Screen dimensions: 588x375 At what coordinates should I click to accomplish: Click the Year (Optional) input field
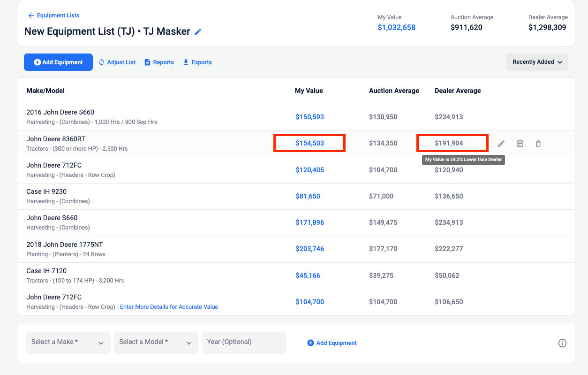tap(244, 343)
